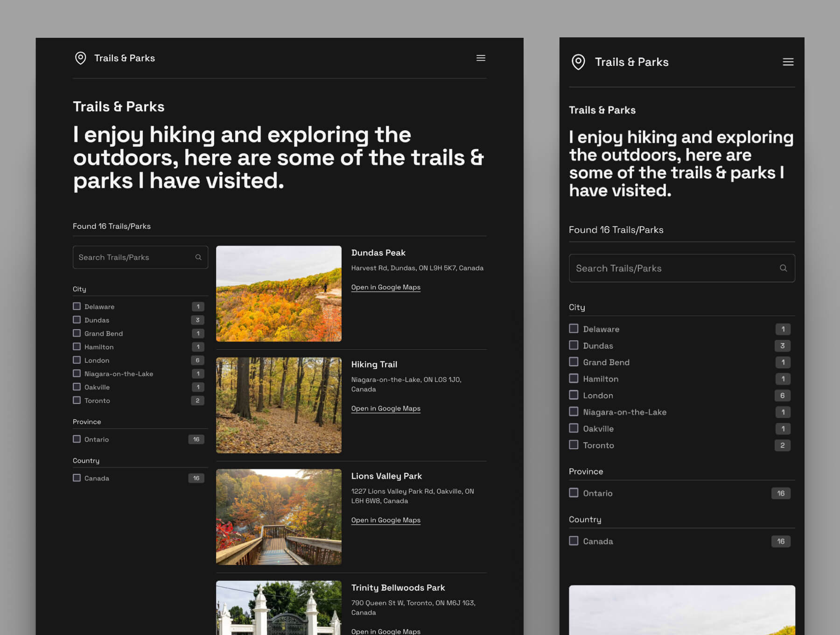Image resolution: width=840 pixels, height=635 pixels.
Task: Check the Oakville filter in the mobile view
Action: [574, 428]
